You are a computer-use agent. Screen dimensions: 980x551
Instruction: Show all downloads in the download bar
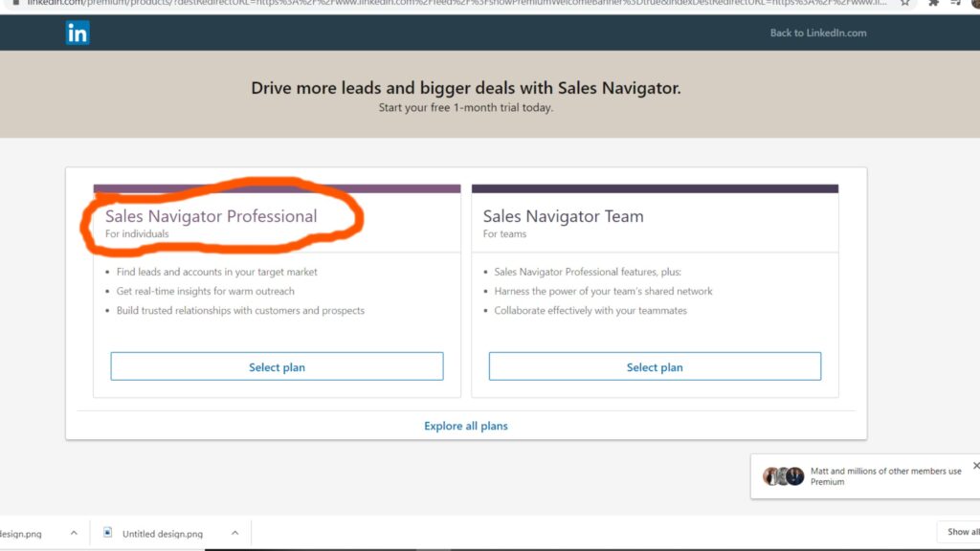tap(963, 532)
